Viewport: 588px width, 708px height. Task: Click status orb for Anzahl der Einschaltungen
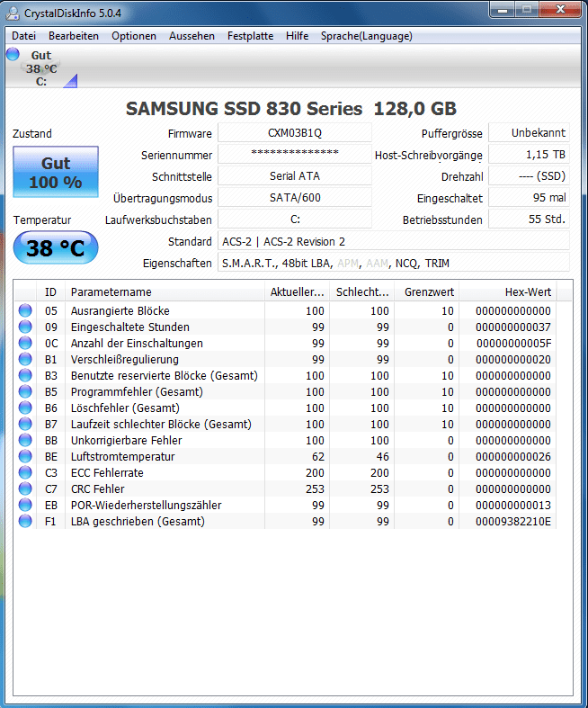pyautogui.click(x=25, y=343)
